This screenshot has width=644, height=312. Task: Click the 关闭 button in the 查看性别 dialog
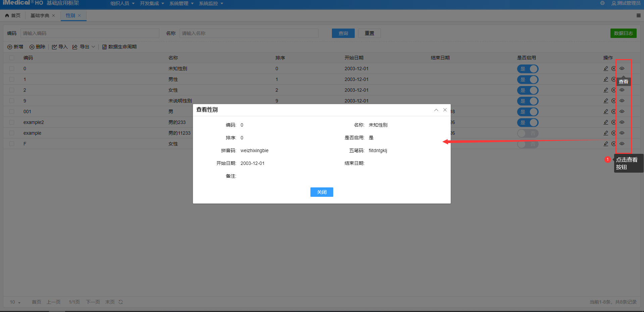pos(321,192)
